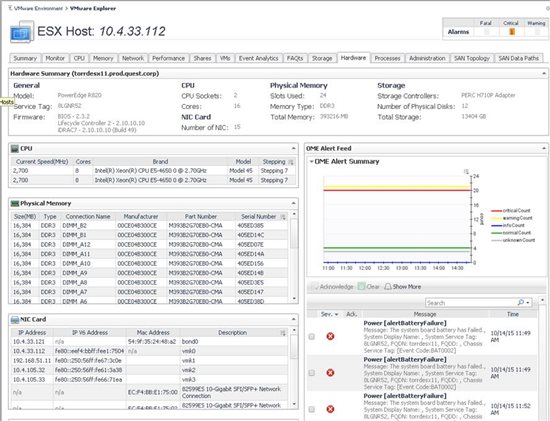Click the VMware Explorer breadcrumb link

[93, 8]
